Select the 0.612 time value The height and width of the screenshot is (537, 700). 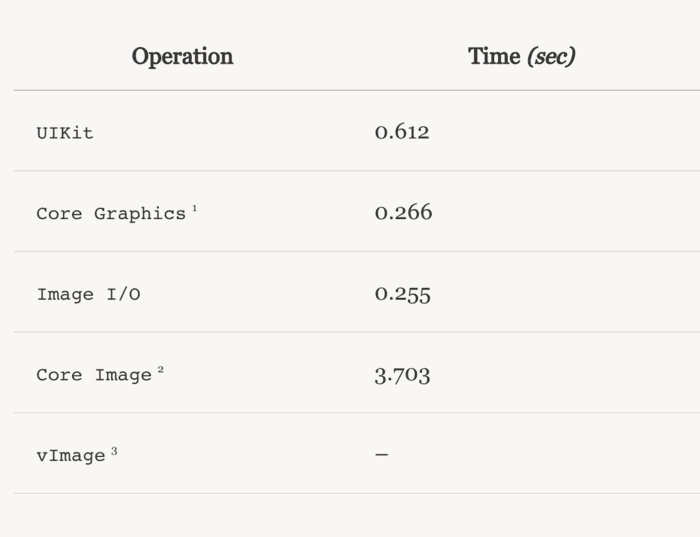(x=402, y=132)
